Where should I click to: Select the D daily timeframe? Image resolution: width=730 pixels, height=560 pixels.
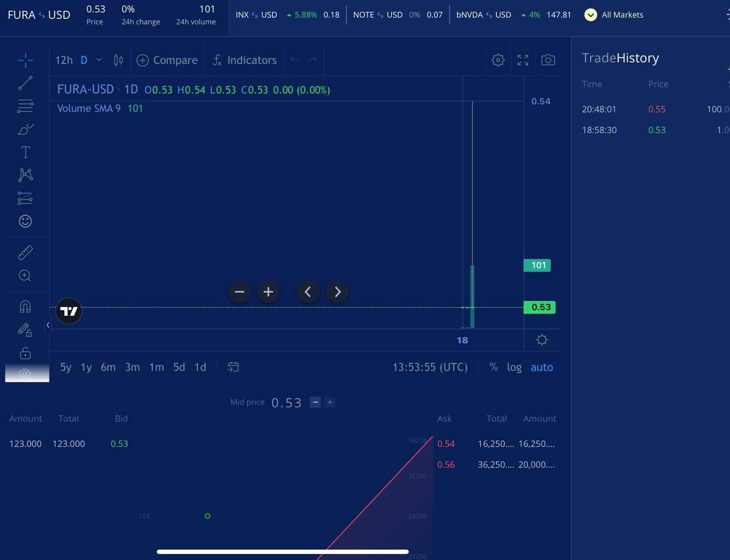click(84, 60)
